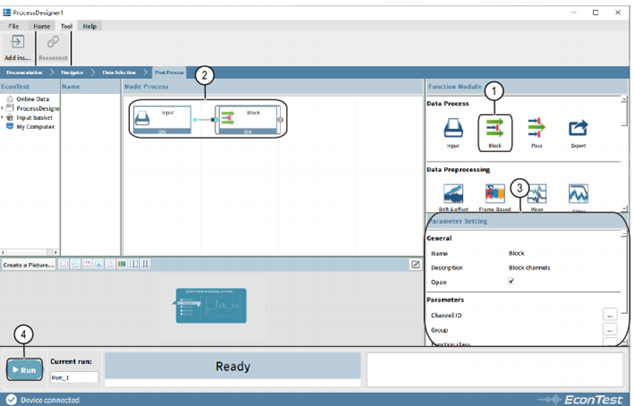Pick the Filter preprocessing icon

coord(578,194)
